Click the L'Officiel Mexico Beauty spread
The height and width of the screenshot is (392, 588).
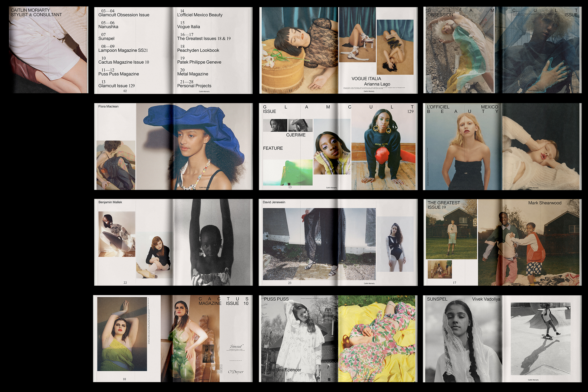pos(502,147)
